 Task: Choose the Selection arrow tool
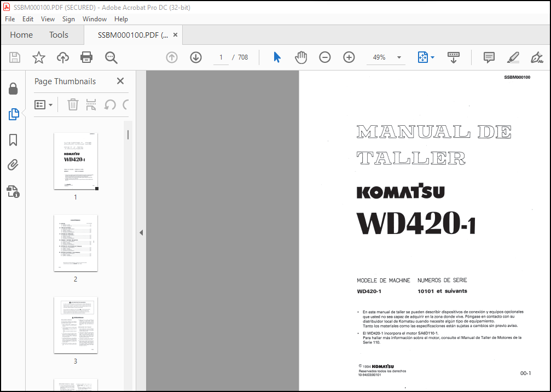277,57
